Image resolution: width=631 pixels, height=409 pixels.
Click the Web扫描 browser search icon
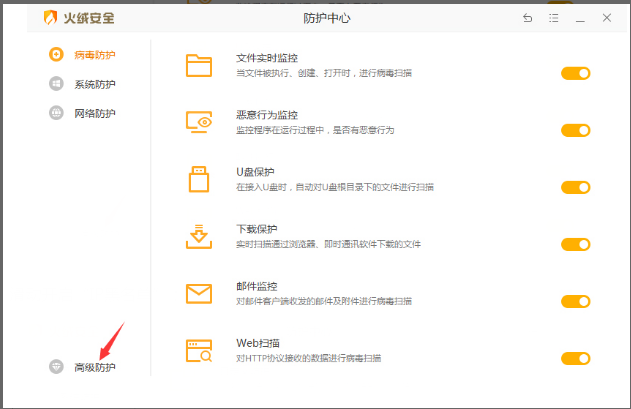[x=199, y=350]
